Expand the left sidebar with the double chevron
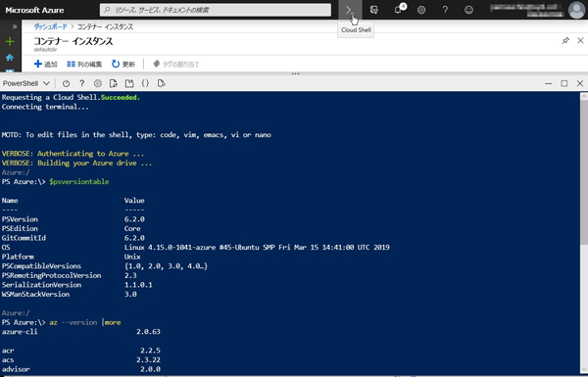This screenshot has height=377, width=588. tap(15, 26)
